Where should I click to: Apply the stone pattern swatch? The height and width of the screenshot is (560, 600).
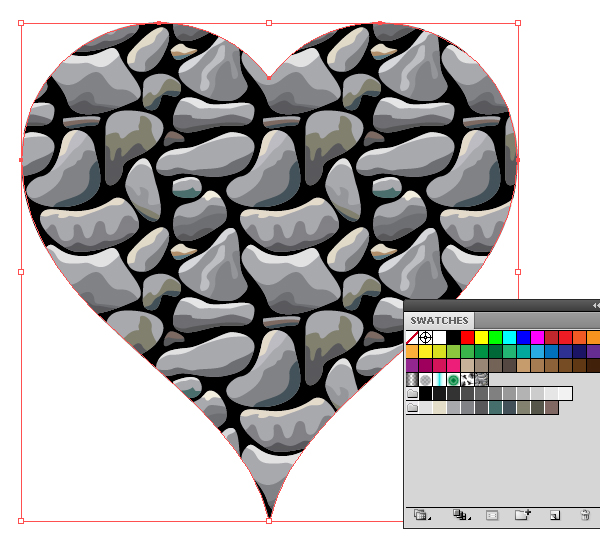(481, 380)
